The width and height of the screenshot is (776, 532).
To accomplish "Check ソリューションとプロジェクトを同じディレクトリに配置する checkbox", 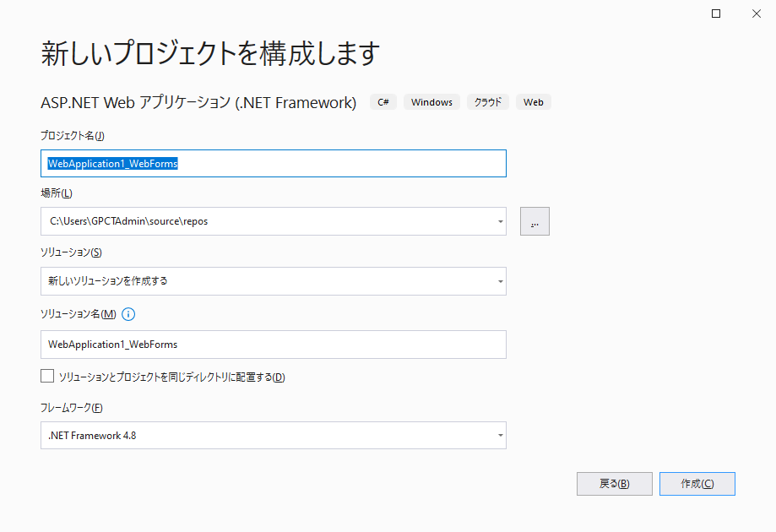I will point(47,376).
